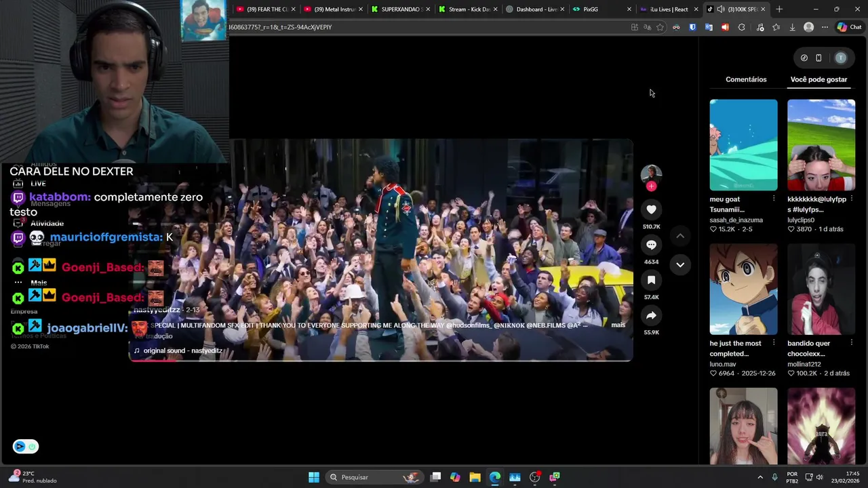Click mollina1212 username link

click(x=804, y=365)
